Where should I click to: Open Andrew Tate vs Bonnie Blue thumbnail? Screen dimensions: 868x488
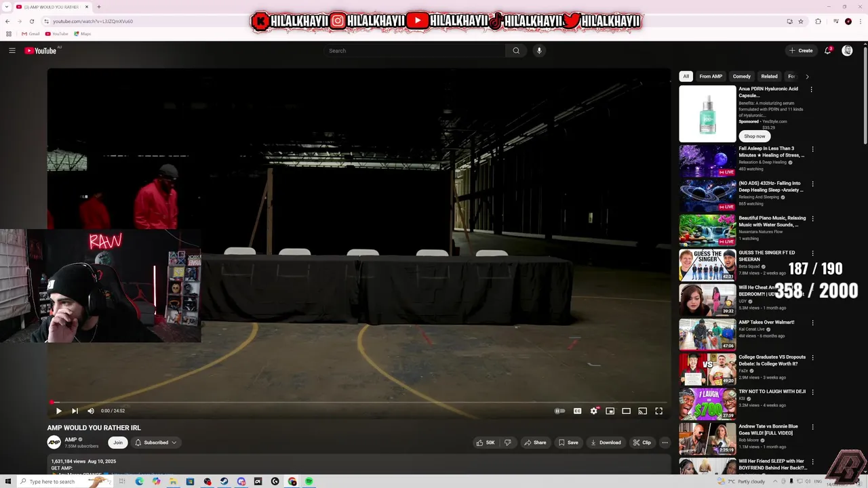click(x=707, y=439)
